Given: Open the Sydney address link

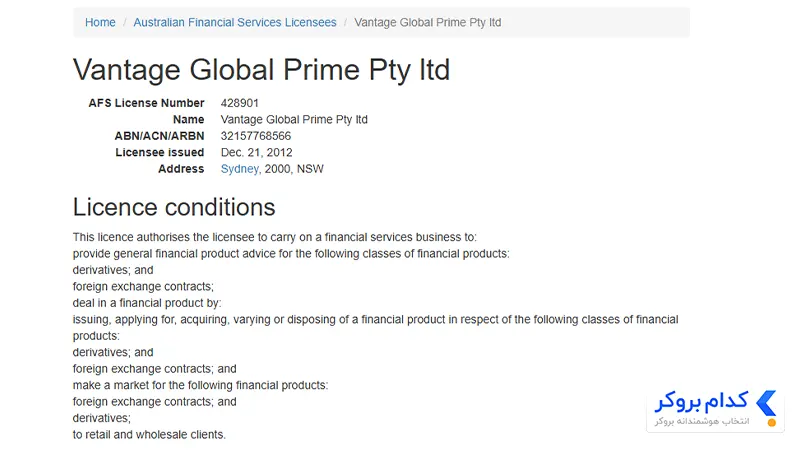Looking at the screenshot, I should click(x=239, y=169).
